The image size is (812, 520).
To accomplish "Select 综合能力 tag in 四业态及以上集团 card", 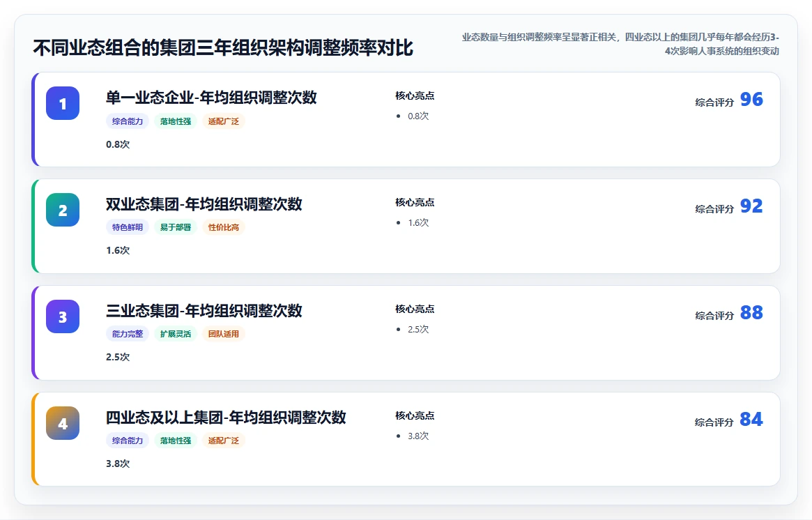I will 128,441.
